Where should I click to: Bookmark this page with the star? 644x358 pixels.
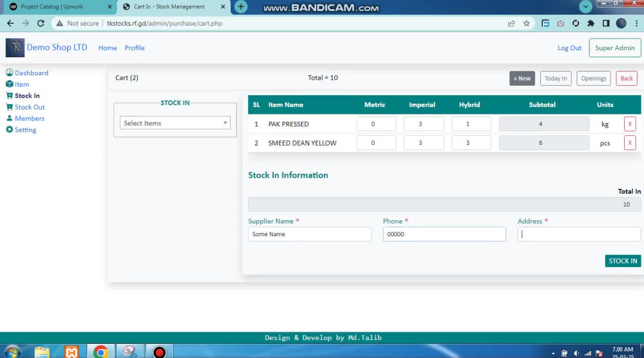pos(527,23)
